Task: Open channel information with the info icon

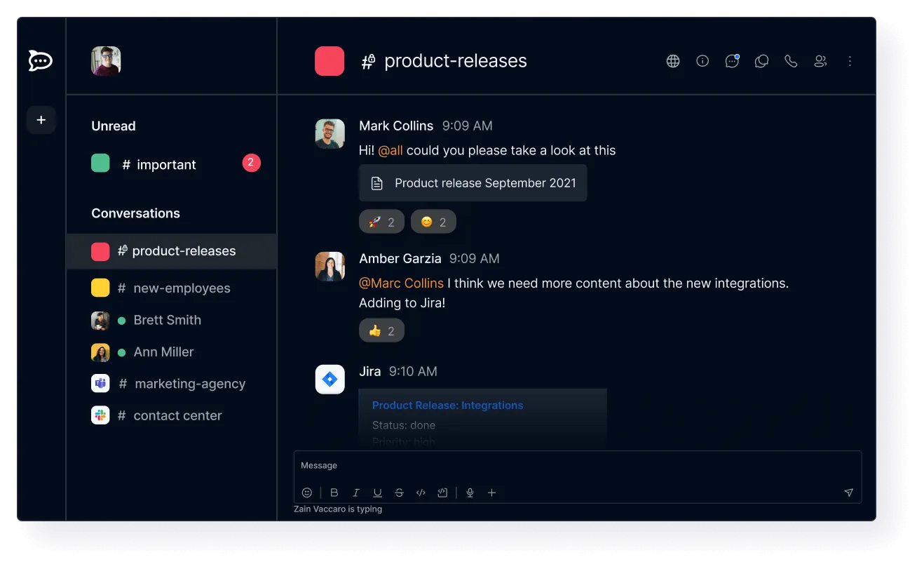Action: (702, 61)
